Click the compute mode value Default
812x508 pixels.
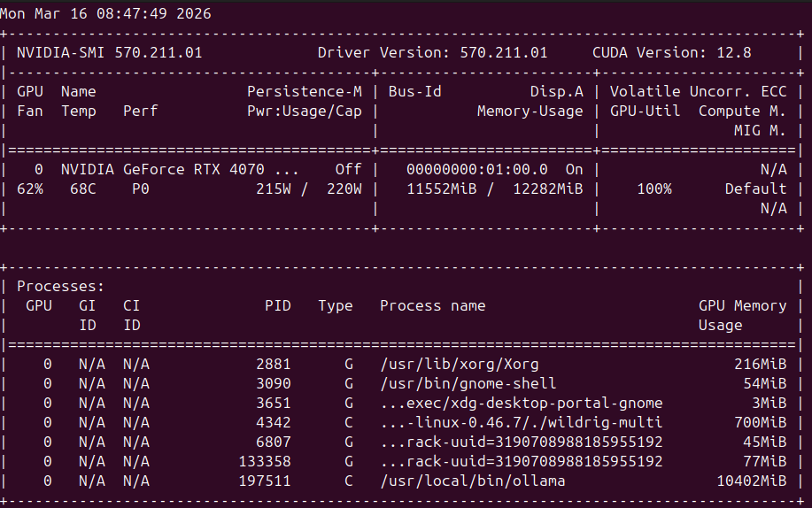click(755, 189)
